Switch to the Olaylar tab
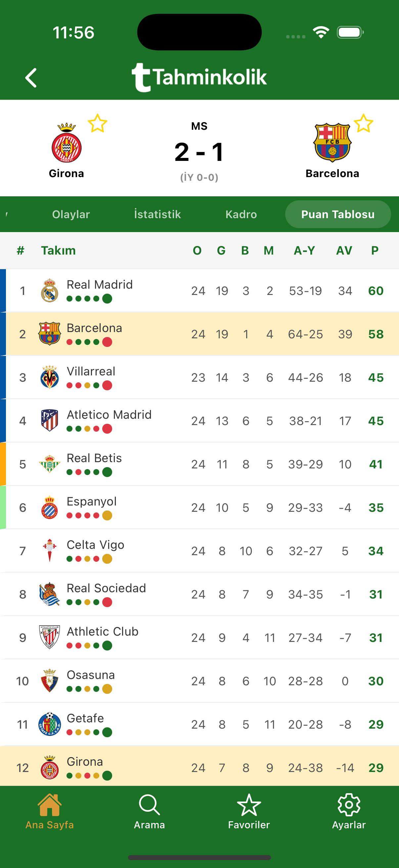The width and height of the screenshot is (399, 868). (71, 214)
